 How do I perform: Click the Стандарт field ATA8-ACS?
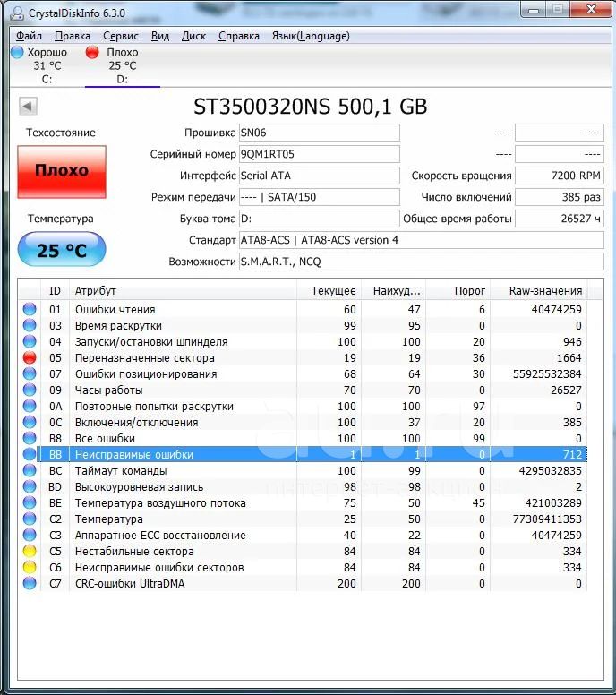coord(422,240)
